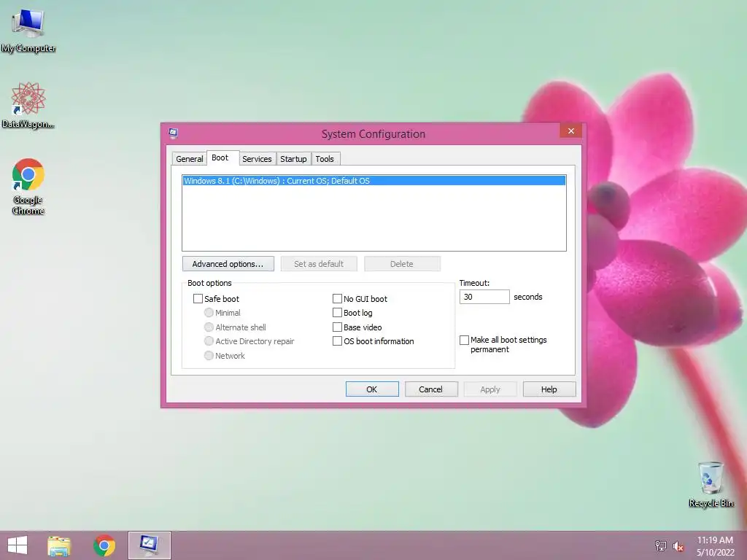
Task: Switch to the General tab
Action: [x=189, y=159]
